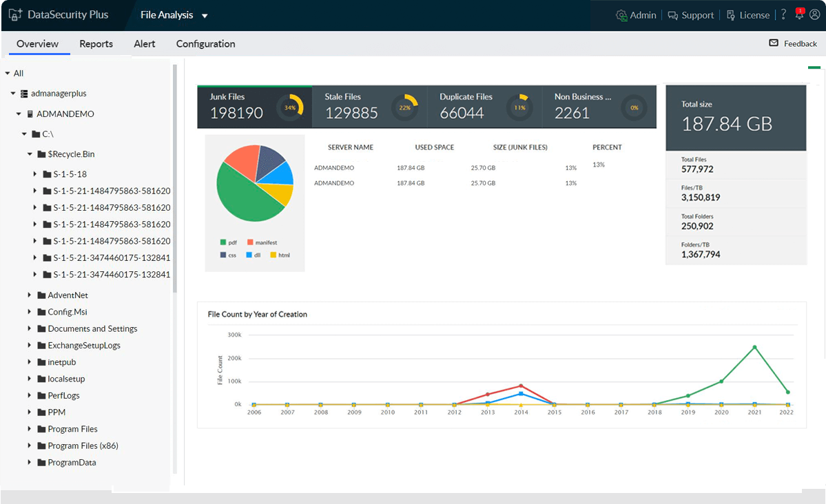Select the Stale Files summary tile

coord(369,107)
